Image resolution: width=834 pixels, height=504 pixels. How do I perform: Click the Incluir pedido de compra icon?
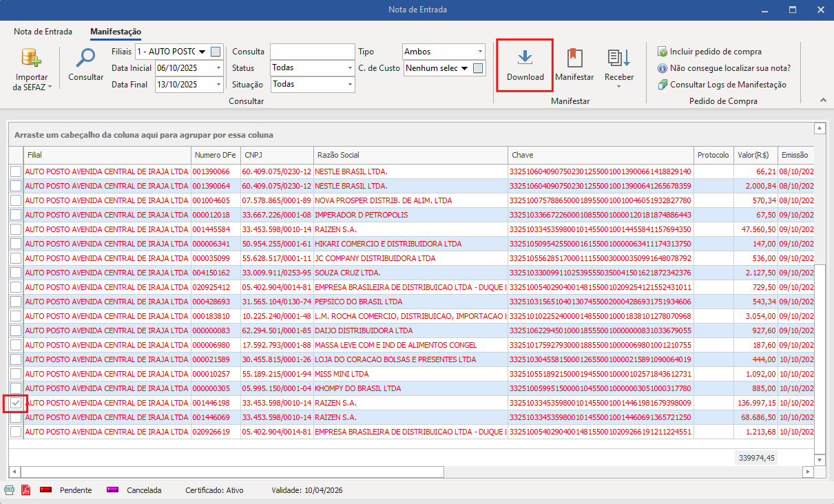click(x=663, y=52)
